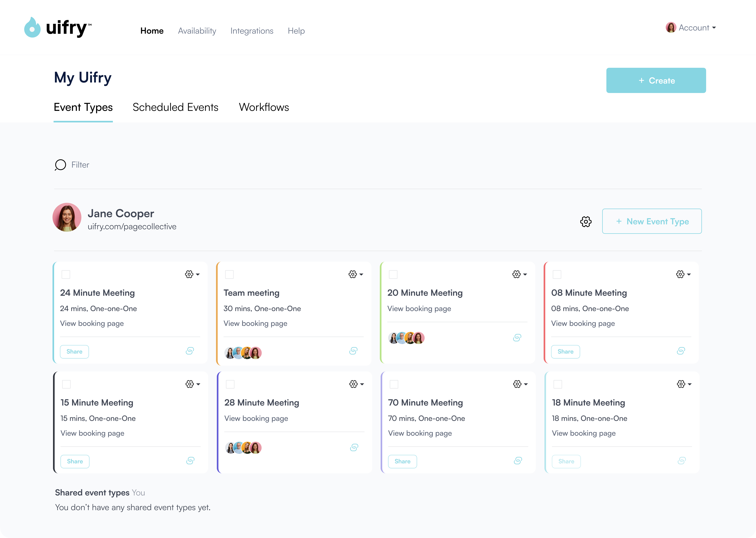The height and width of the screenshot is (538, 756).
Task: Open gear settings on Team meeting card
Action: tap(352, 274)
